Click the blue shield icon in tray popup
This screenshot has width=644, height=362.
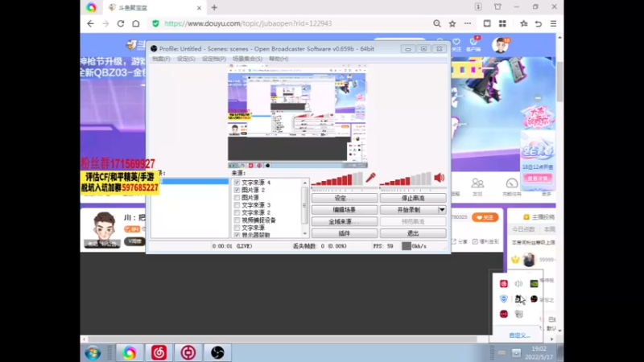coord(504,298)
